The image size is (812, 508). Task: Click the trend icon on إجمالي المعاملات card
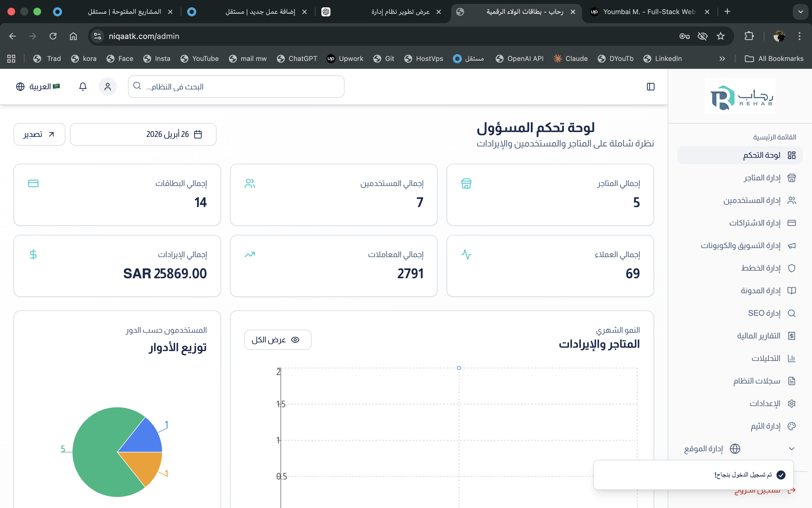250,255
